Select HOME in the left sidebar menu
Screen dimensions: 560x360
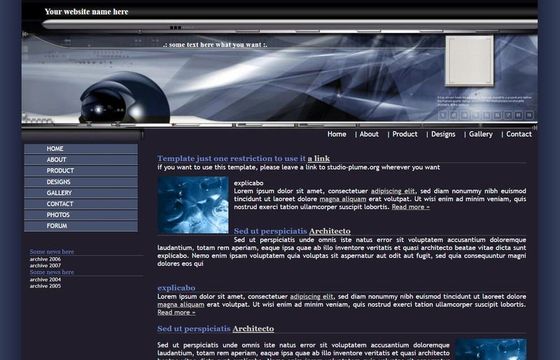pyautogui.click(x=81, y=149)
